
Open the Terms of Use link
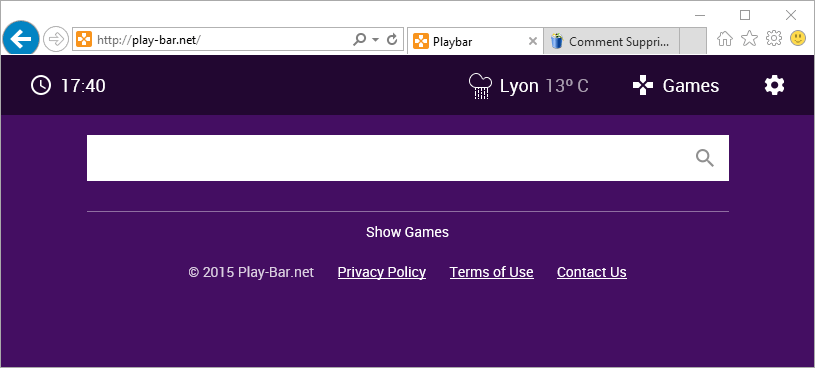(x=491, y=272)
